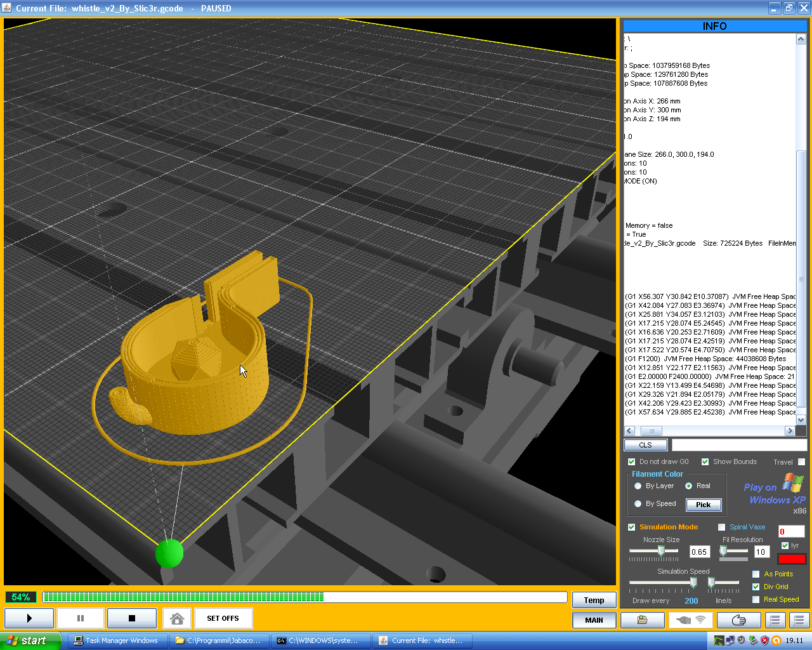Open a G-code file via folder icon
Viewport: 812px width, 650px height.
(643, 620)
